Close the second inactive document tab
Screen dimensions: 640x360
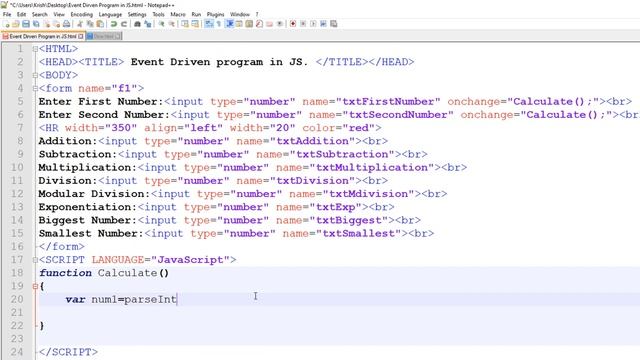(x=118, y=36)
